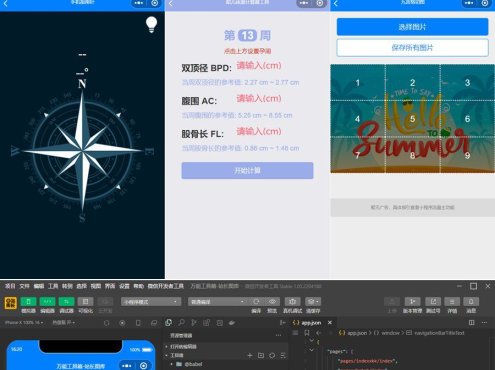Click the 编译 refresh icon
Screen dimensions: 495x370
tap(256, 302)
